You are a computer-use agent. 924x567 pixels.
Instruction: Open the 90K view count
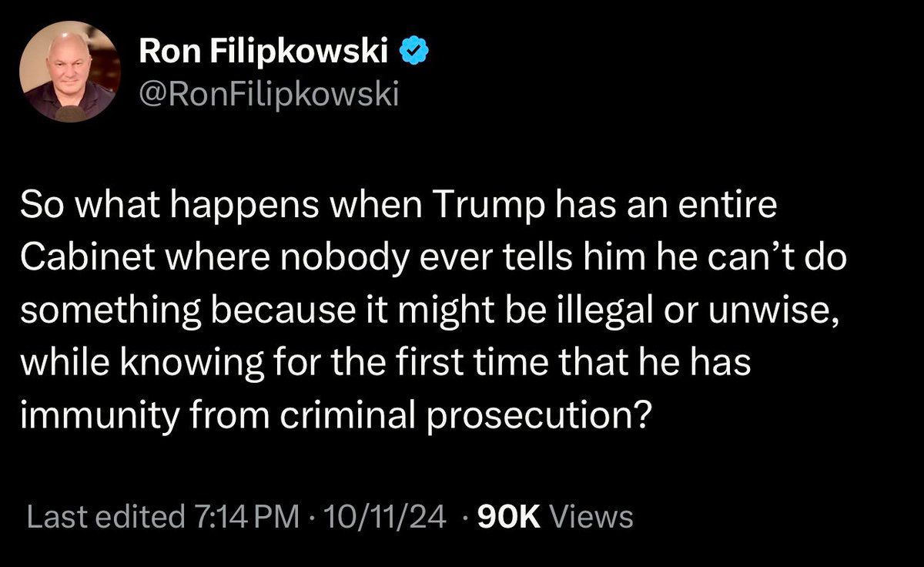(x=511, y=516)
